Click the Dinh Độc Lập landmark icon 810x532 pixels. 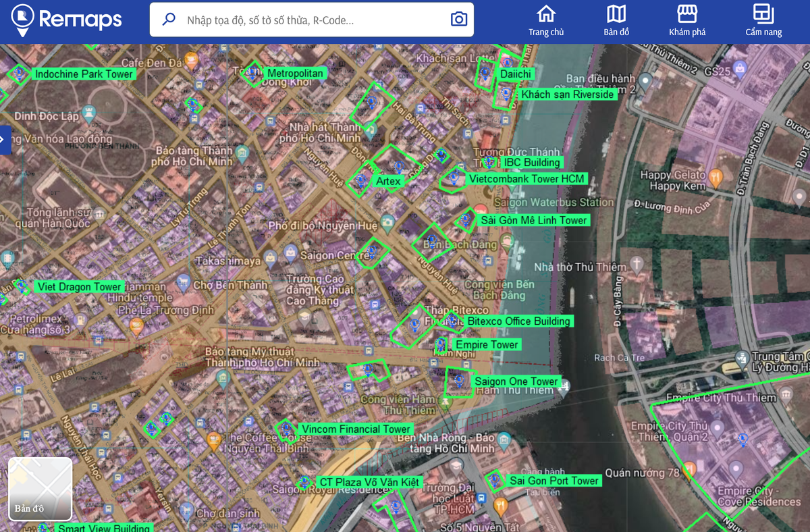(x=89, y=112)
